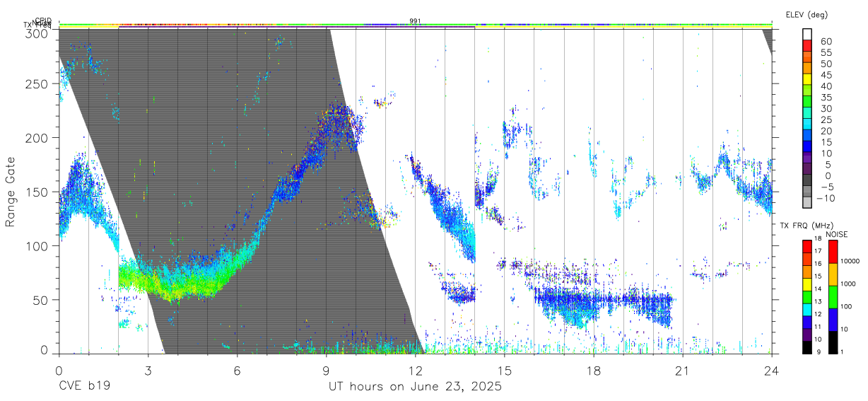Pick the yellow 14–15 segment of TX FRQ colorbar
The height and width of the screenshot is (401, 868).
pyautogui.click(x=807, y=284)
